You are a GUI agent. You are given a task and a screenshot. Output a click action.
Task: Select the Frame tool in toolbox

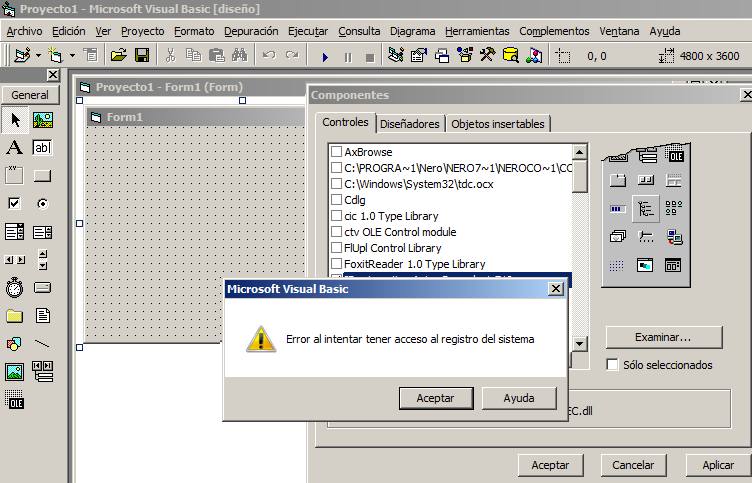[x=14, y=176]
